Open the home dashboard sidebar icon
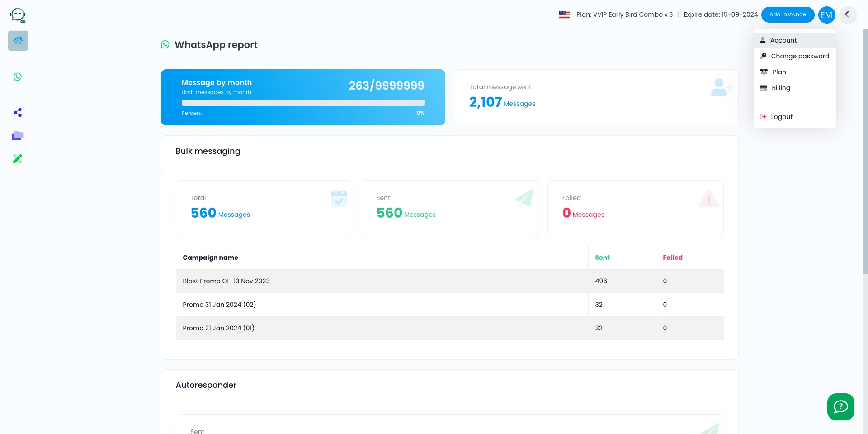Image resolution: width=868 pixels, height=434 pixels. [18, 41]
